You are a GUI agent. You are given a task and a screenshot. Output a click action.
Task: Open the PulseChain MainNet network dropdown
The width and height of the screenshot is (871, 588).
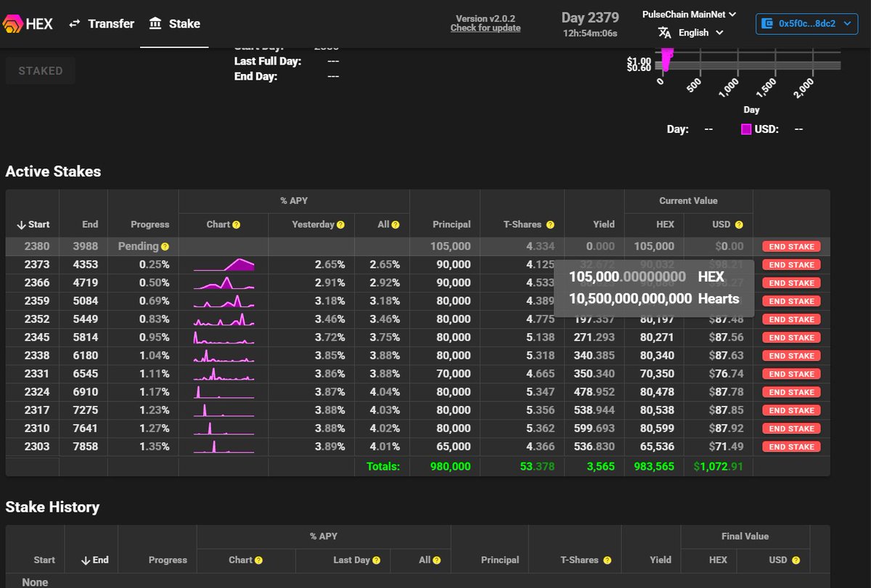[x=690, y=14]
